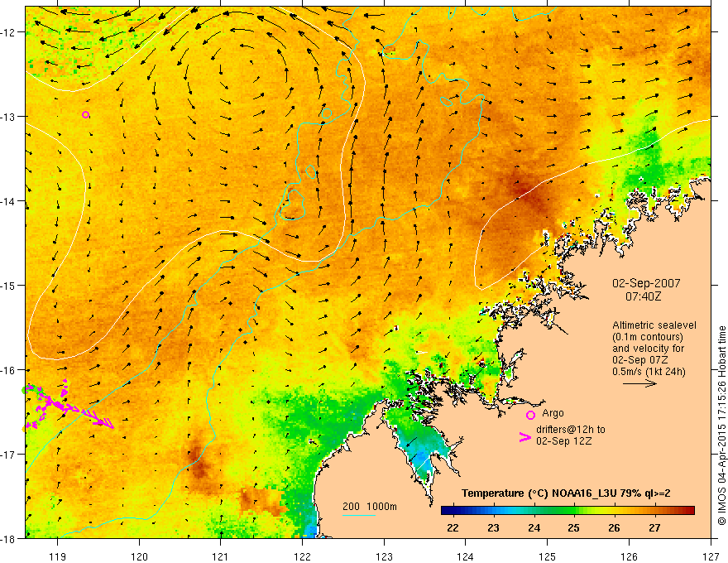
Task: Click the temperature color bar at 23
Action: pos(493,511)
